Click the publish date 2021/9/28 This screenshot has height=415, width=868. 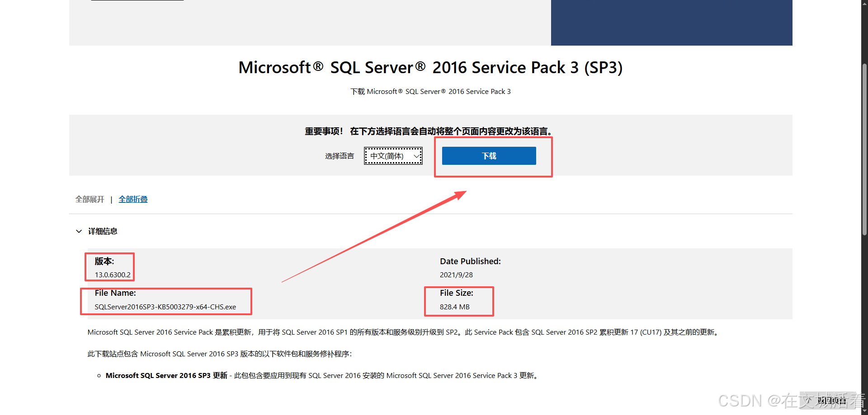(x=456, y=275)
